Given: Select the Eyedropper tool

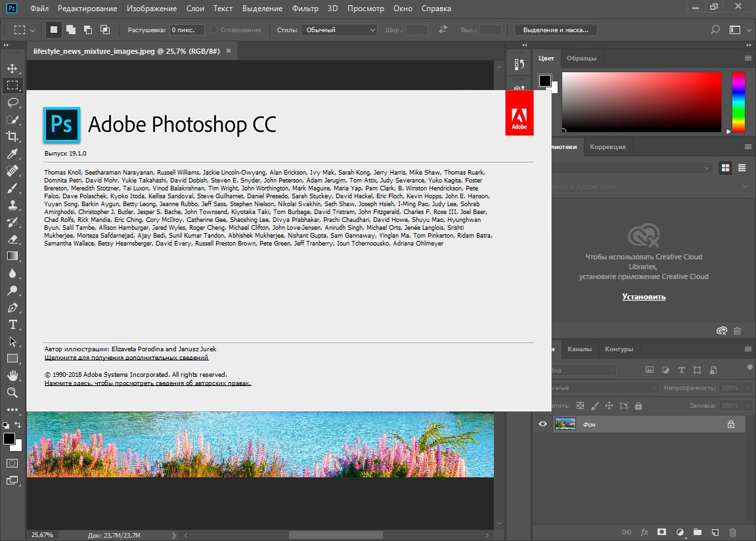Looking at the screenshot, I should (x=12, y=154).
